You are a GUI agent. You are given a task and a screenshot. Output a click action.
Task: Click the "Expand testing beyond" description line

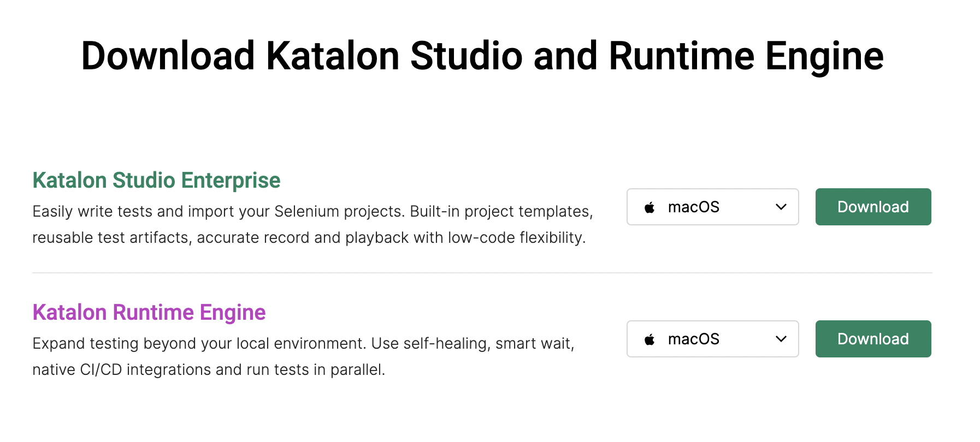tap(303, 344)
